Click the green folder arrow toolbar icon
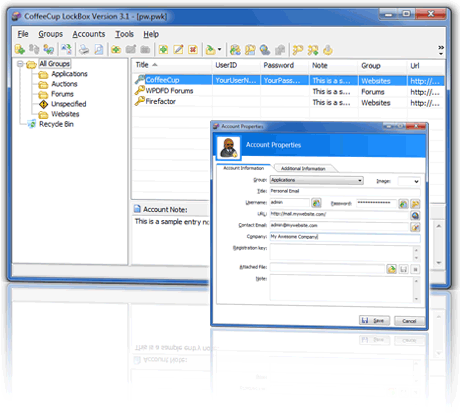 [210, 50]
